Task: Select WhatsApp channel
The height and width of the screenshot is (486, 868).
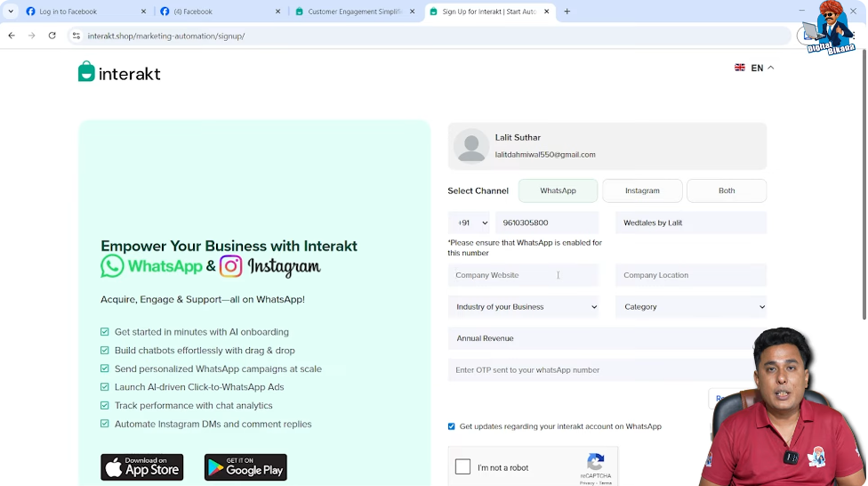Action: pyautogui.click(x=558, y=190)
